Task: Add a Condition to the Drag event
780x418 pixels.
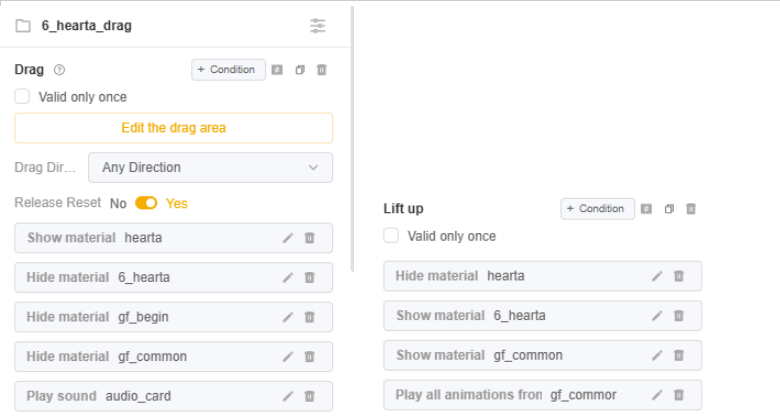Action: tap(228, 70)
